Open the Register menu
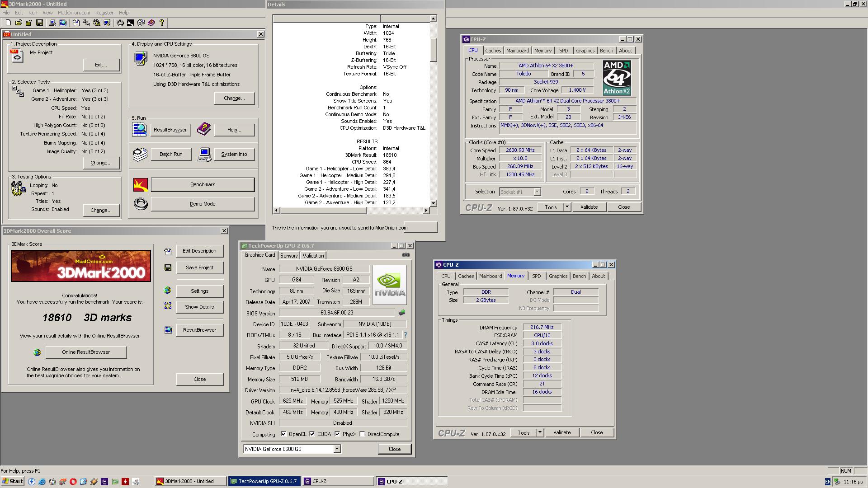 click(x=104, y=13)
